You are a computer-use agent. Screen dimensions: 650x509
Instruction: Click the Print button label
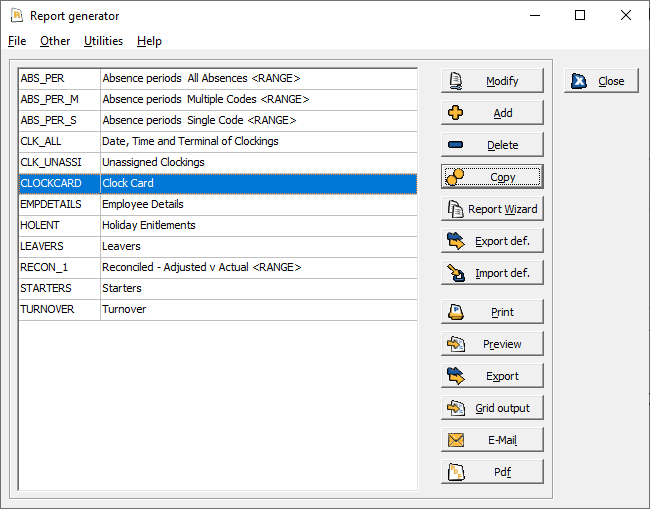point(502,312)
